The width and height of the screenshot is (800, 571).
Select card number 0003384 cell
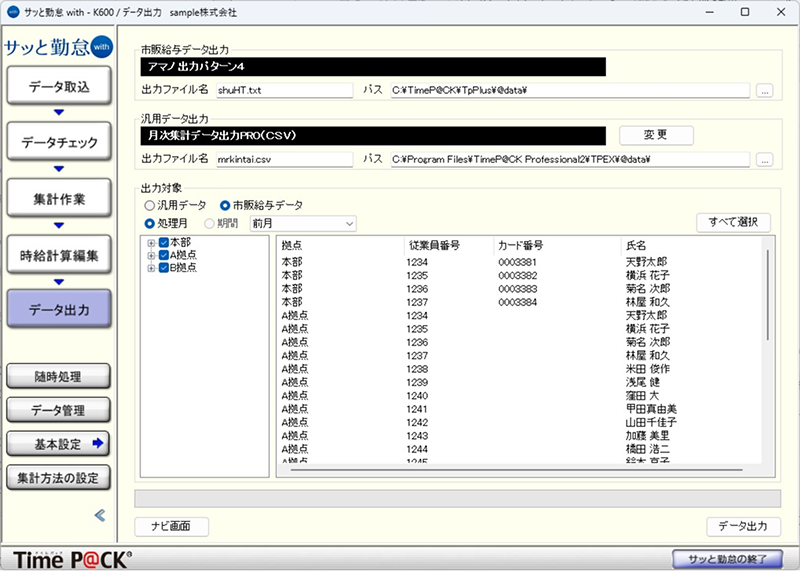click(x=517, y=303)
